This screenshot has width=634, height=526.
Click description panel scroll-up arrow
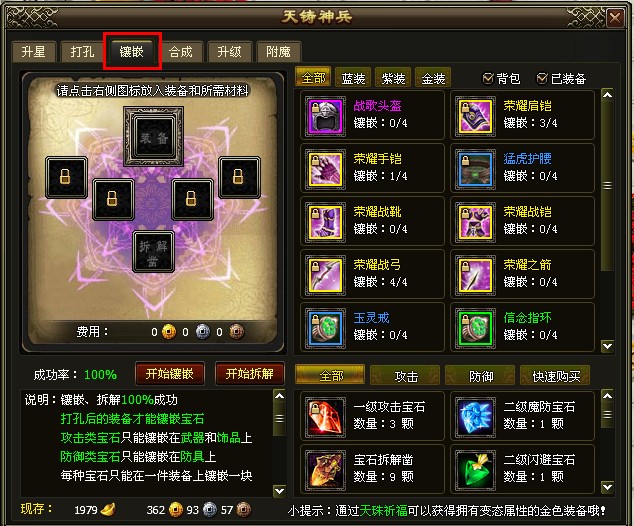(279, 396)
